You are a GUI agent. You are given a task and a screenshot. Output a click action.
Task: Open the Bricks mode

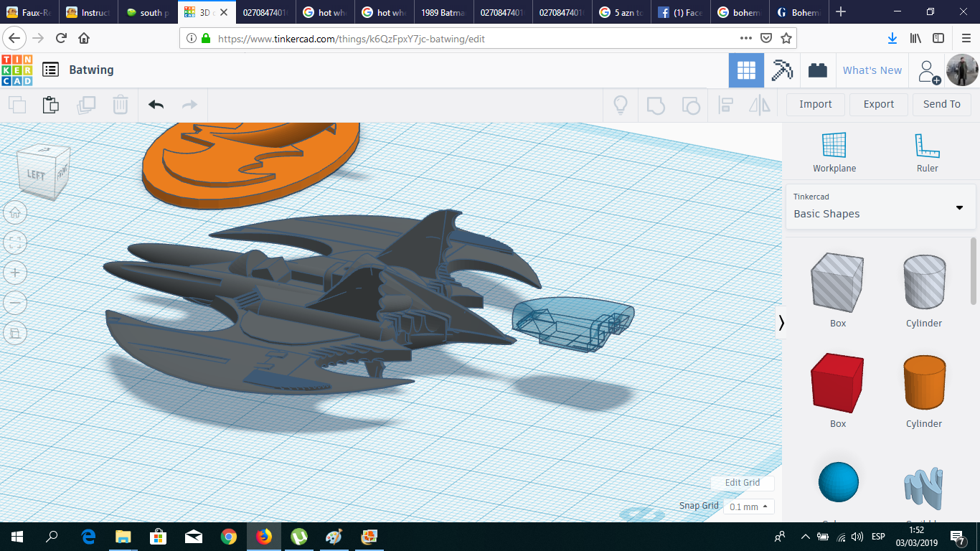[x=817, y=70]
